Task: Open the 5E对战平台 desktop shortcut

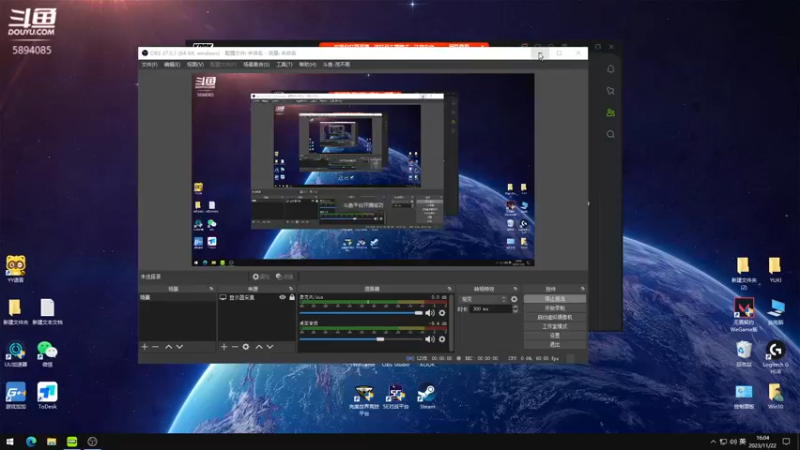Action: coord(396,397)
